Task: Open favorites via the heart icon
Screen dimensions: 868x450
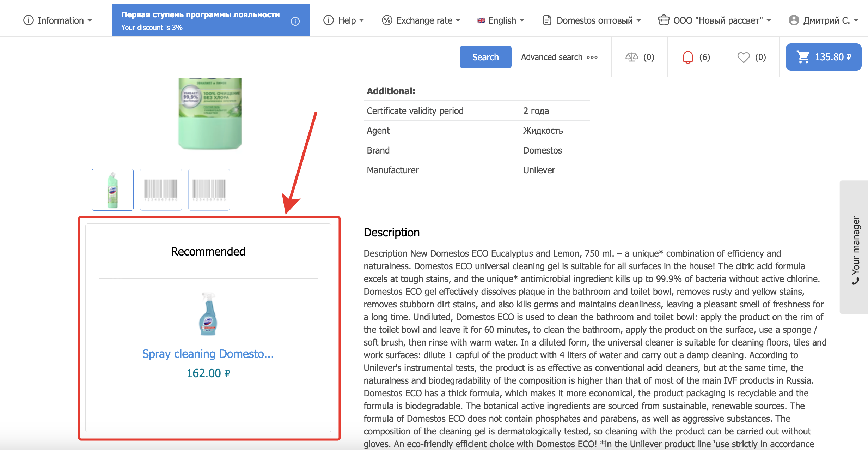Action: (743, 57)
